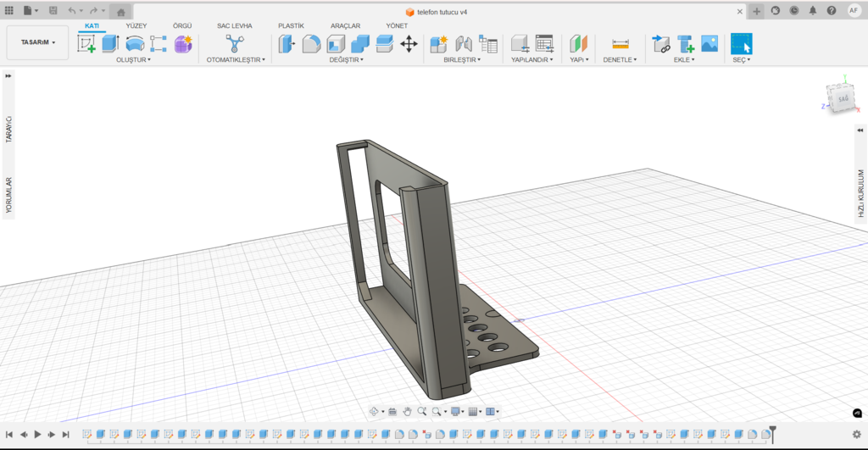The image size is (868, 450).
Task: Open the HIZLI KURULUM panel
Action: pos(861,194)
